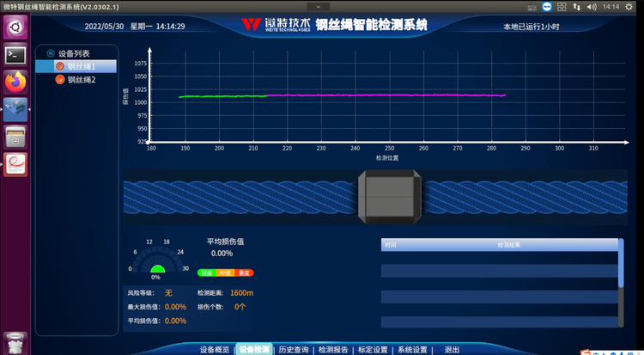Open the 设备概览 tab
The width and height of the screenshot is (644, 355).
[x=214, y=350]
